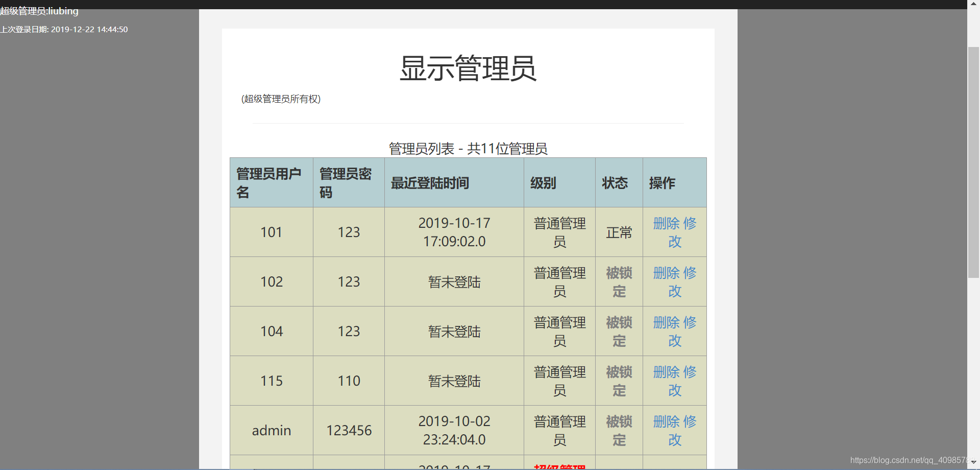980x470 pixels.
Task: Click 删除 link for user admin
Action: point(667,421)
